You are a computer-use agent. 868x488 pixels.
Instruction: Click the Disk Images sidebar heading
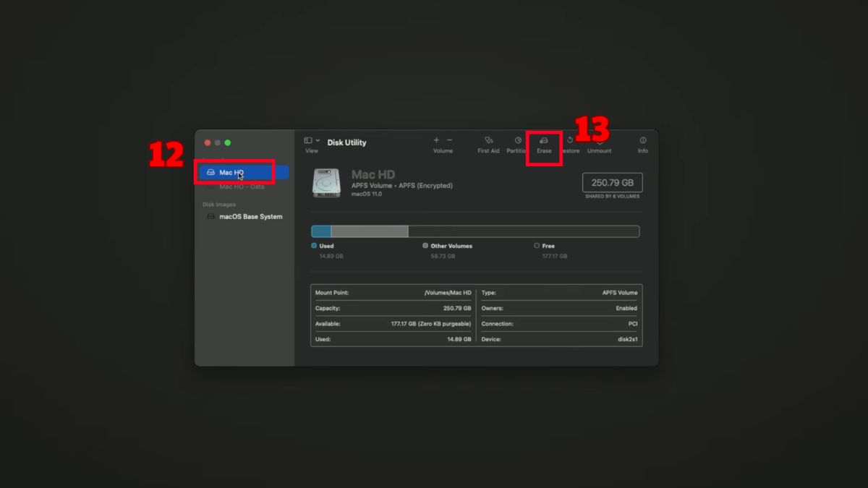coord(219,205)
